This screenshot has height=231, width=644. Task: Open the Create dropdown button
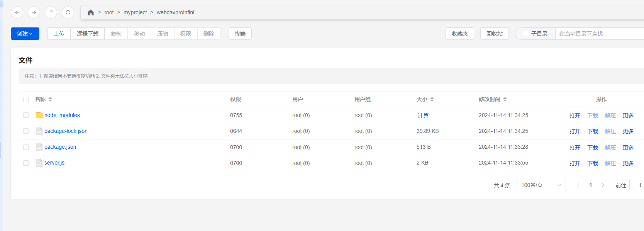(x=25, y=34)
